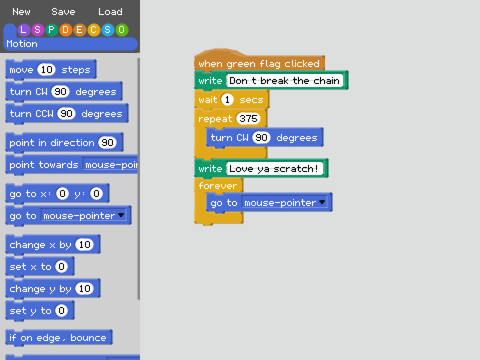Click the 'wait' block label in the script

(208, 100)
